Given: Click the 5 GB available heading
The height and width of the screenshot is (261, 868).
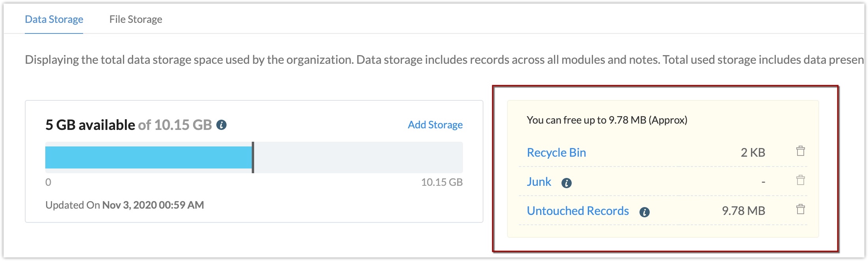Looking at the screenshot, I should point(90,125).
